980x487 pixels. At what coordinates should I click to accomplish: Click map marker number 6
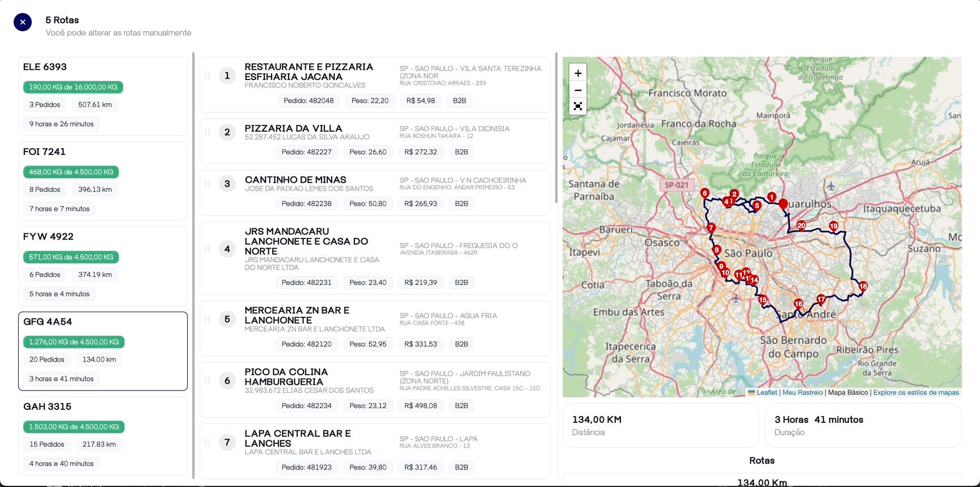tap(704, 193)
